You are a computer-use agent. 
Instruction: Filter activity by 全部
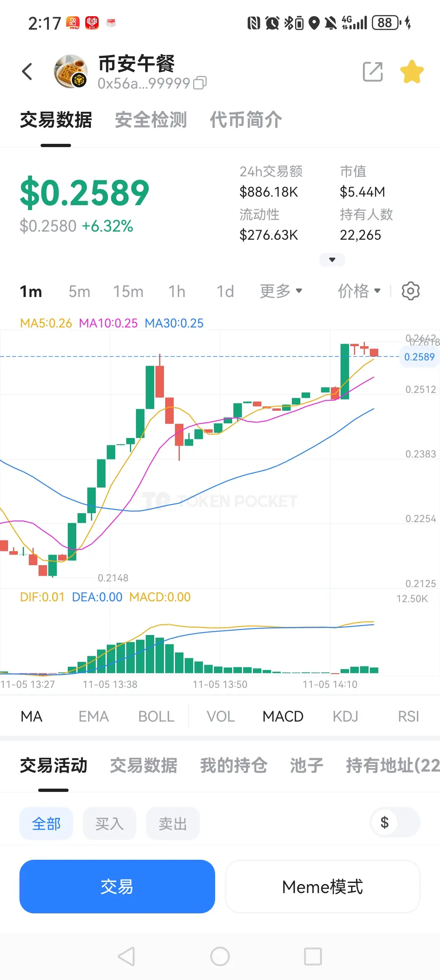pyautogui.click(x=46, y=823)
